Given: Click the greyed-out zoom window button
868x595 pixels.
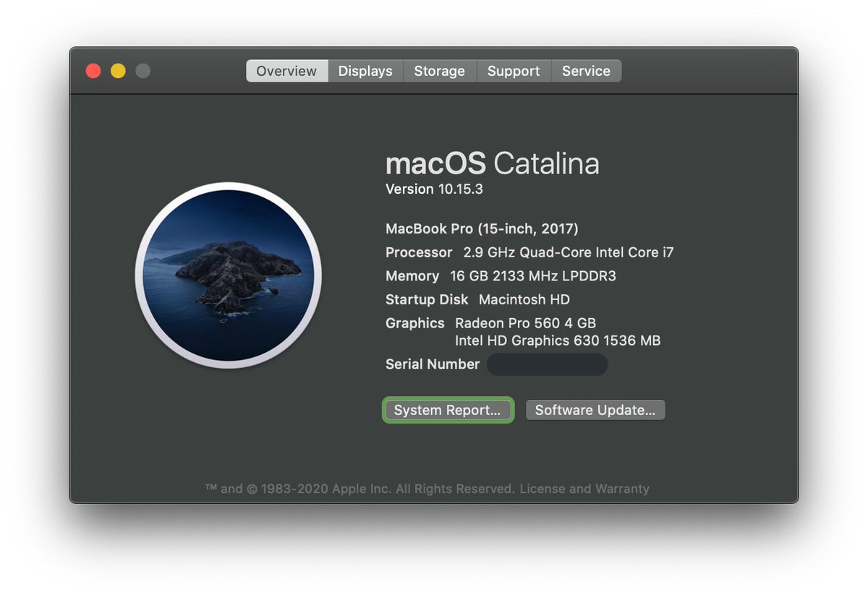Looking at the screenshot, I should [x=143, y=71].
